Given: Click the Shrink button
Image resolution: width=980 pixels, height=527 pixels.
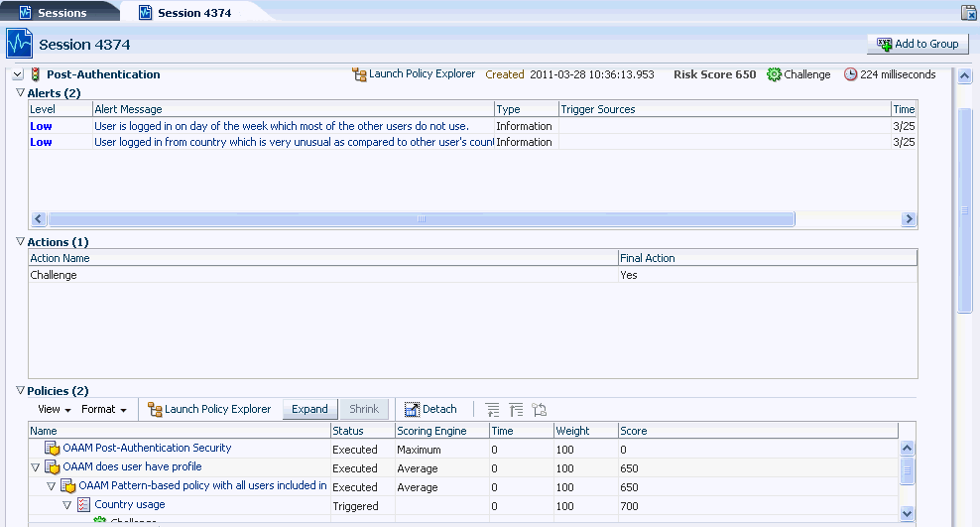Looking at the screenshot, I should pyautogui.click(x=364, y=409).
